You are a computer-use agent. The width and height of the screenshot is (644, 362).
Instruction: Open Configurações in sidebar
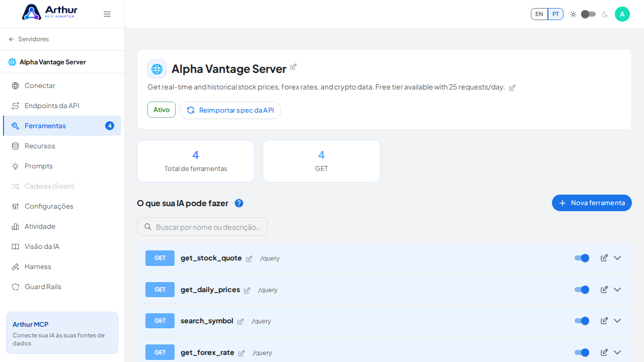(x=62, y=206)
